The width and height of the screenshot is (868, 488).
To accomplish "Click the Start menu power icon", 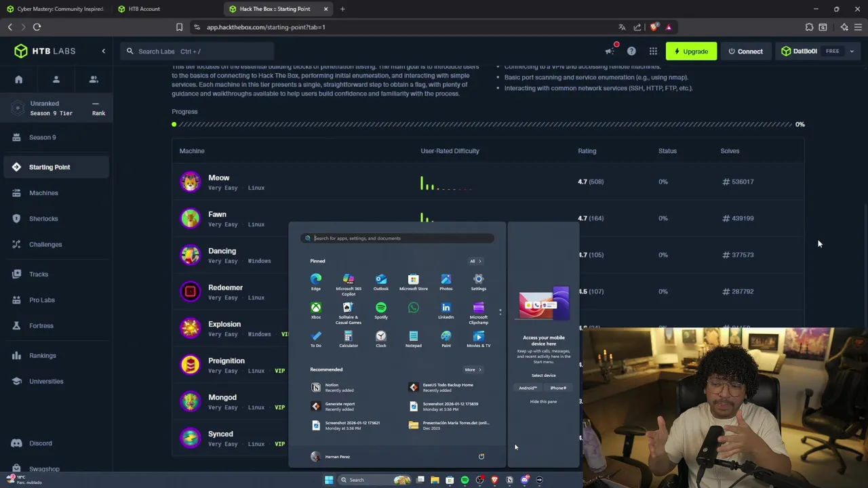I will (x=481, y=457).
